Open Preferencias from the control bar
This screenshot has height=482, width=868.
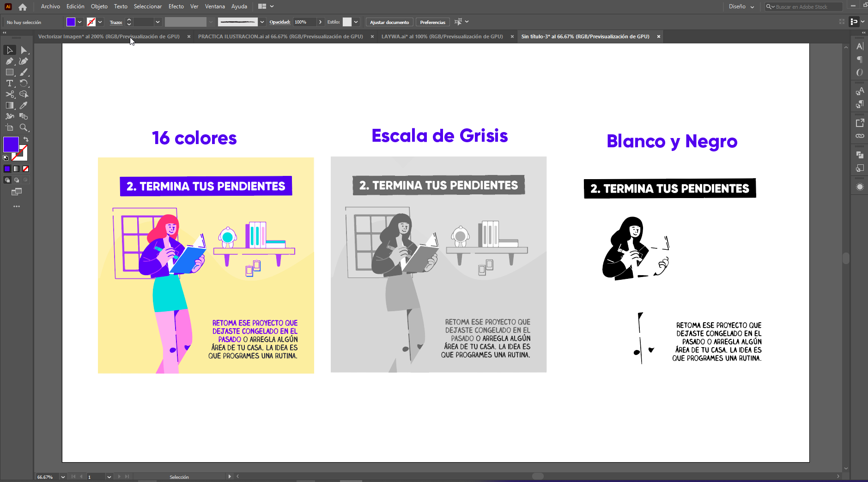coord(432,22)
